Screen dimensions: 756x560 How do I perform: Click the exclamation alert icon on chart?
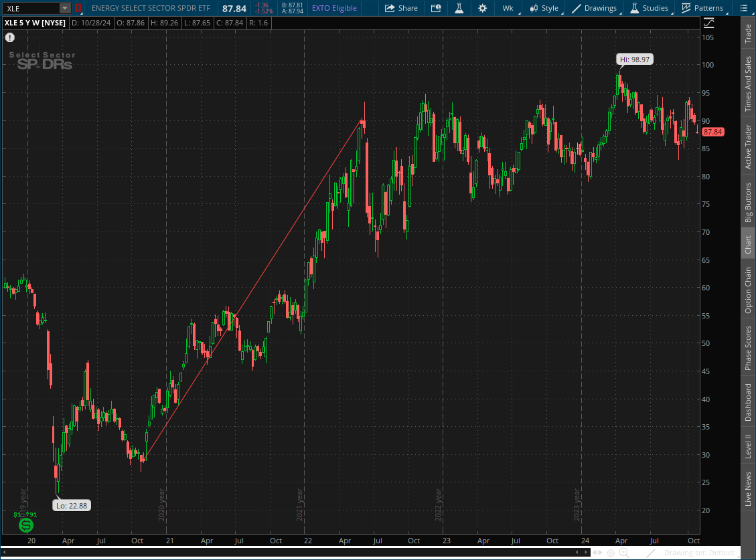click(x=10, y=37)
